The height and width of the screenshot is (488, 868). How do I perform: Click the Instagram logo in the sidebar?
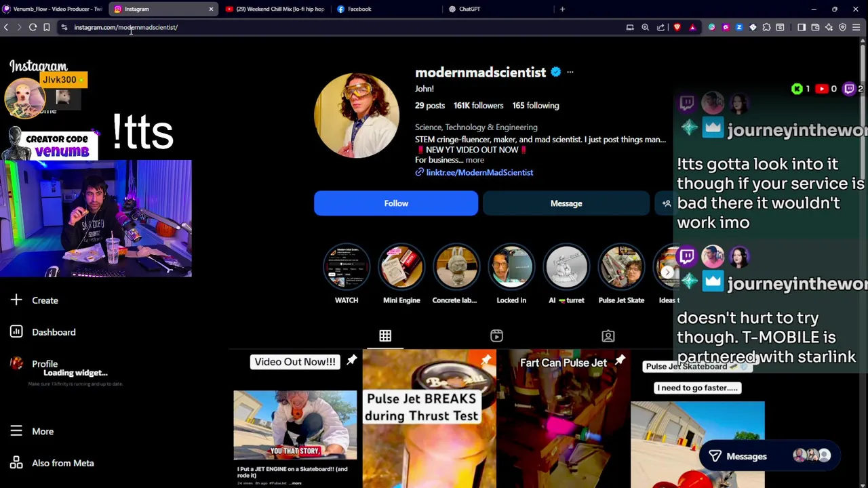39,66
